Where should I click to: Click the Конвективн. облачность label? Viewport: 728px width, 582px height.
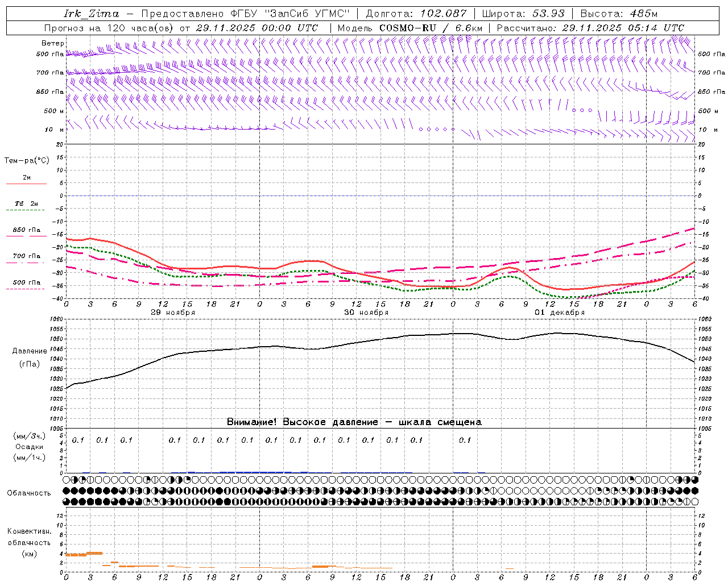click(x=29, y=537)
